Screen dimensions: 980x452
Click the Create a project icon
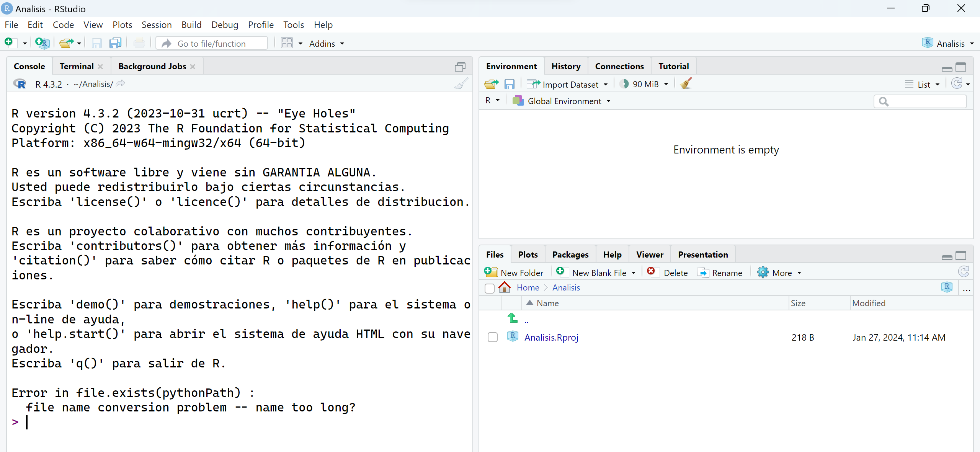[x=42, y=43]
